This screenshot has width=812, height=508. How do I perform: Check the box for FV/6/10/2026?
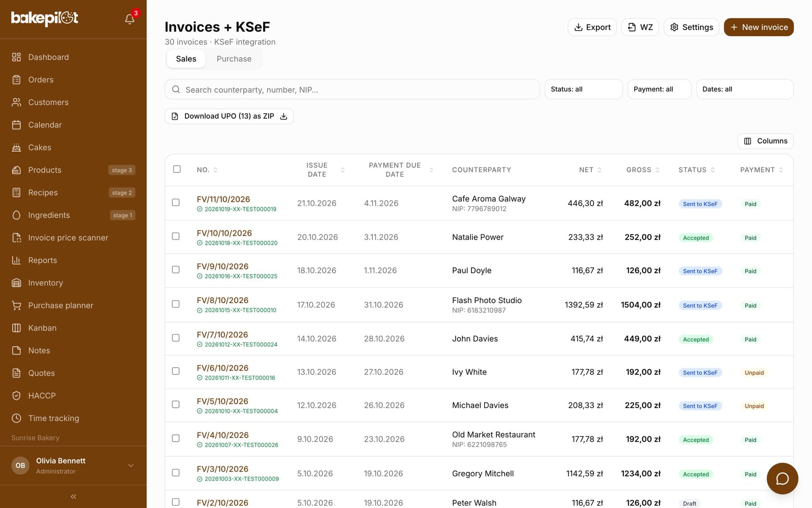click(x=176, y=371)
